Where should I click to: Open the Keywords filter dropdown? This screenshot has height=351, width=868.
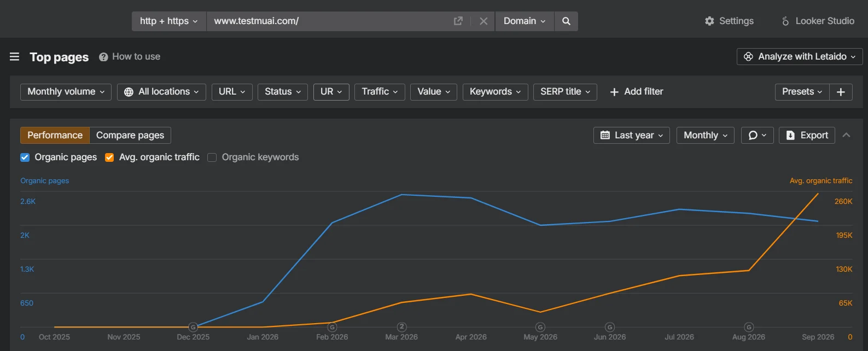click(x=495, y=92)
